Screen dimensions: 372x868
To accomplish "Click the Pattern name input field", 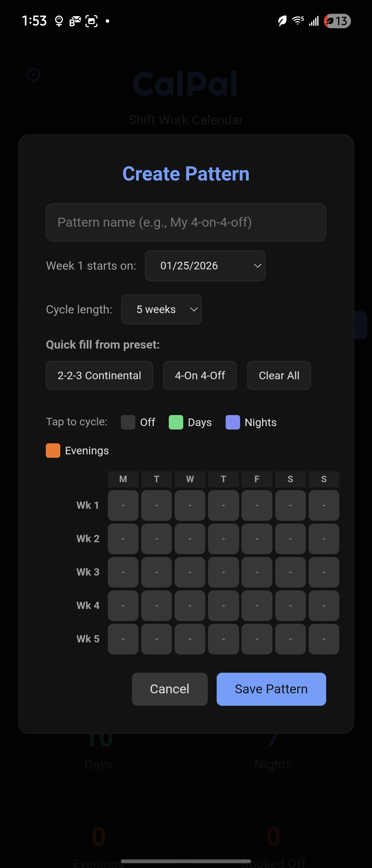I will (x=186, y=222).
